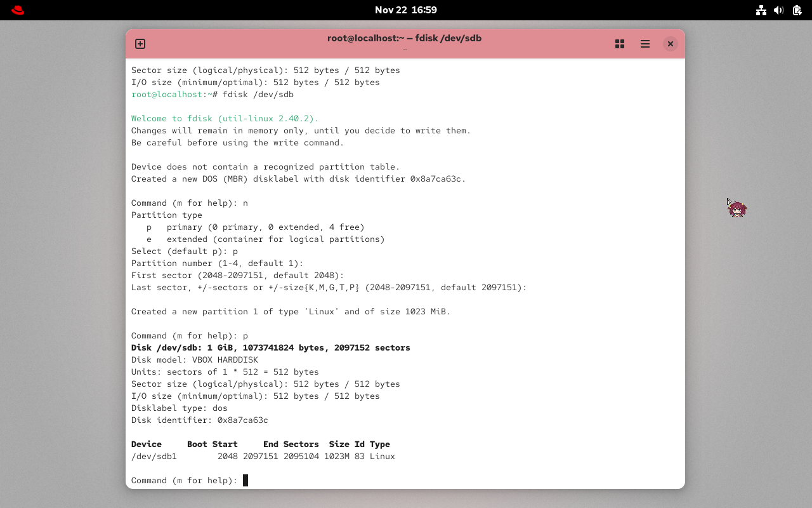Click the 'Welcome to fdisk' green message
812x508 pixels.
point(225,118)
